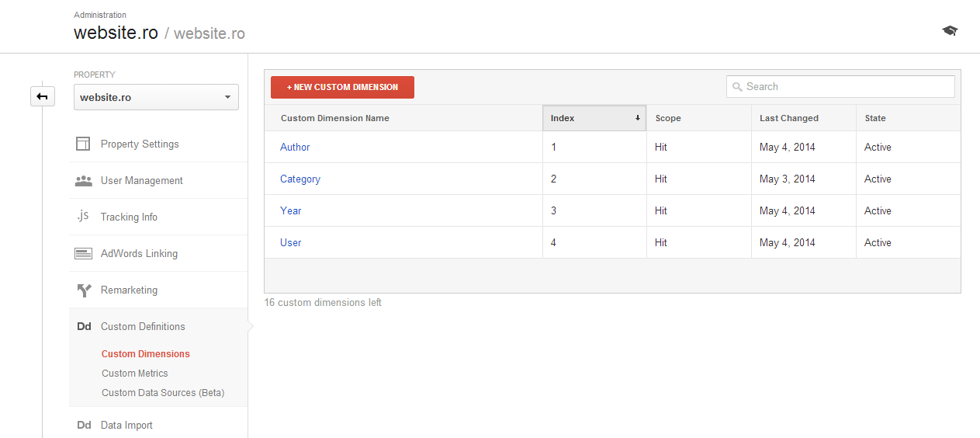
Task: Click Hit scope in Year row
Action: coord(661,210)
